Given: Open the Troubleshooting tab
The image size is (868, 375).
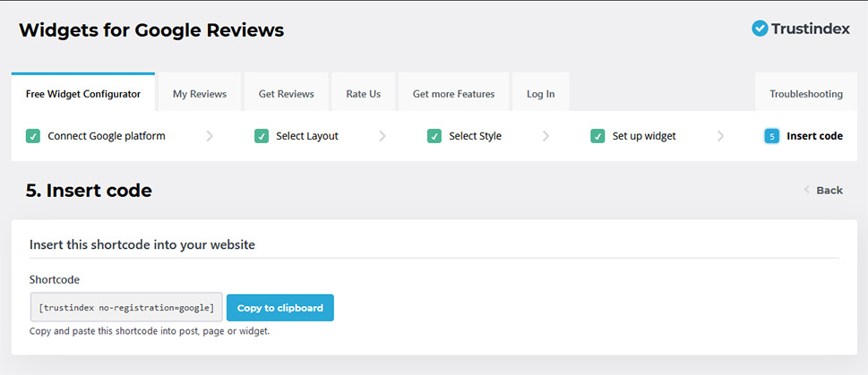Looking at the screenshot, I should pyautogui.click(x=805, y=94).
